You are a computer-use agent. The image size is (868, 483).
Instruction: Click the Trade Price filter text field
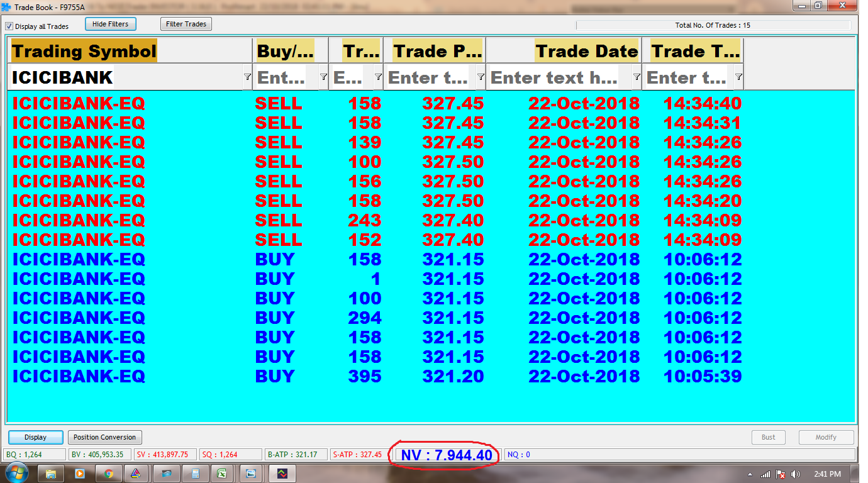click(430, 77)
